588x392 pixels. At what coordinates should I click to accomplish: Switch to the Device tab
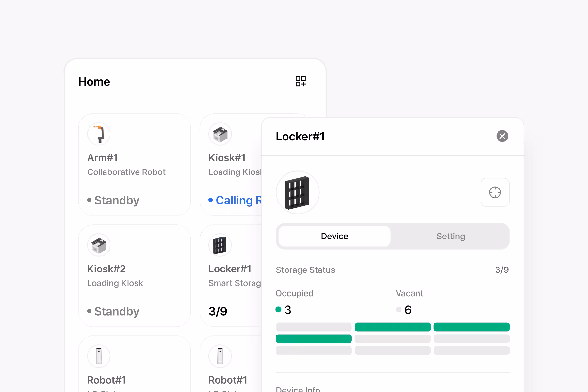pos(335,236)
